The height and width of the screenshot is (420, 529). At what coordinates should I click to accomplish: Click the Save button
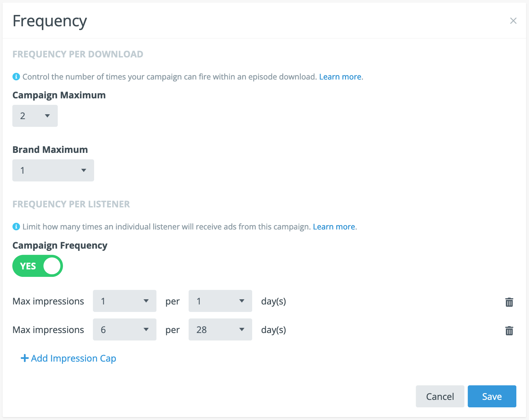tap(492, 396)
